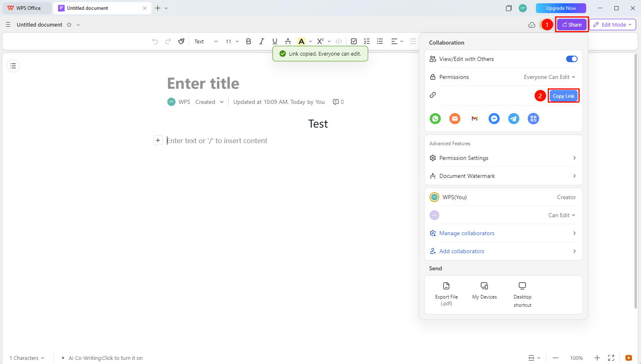Viewport: 641px width, 364px height.
Task: Toggle italic formatting
Action: click(x=262, y=41)
